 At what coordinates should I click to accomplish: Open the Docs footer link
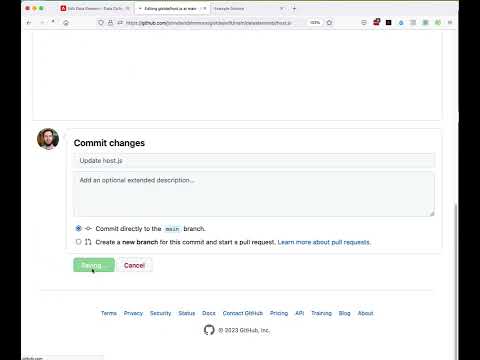(209, 313)
